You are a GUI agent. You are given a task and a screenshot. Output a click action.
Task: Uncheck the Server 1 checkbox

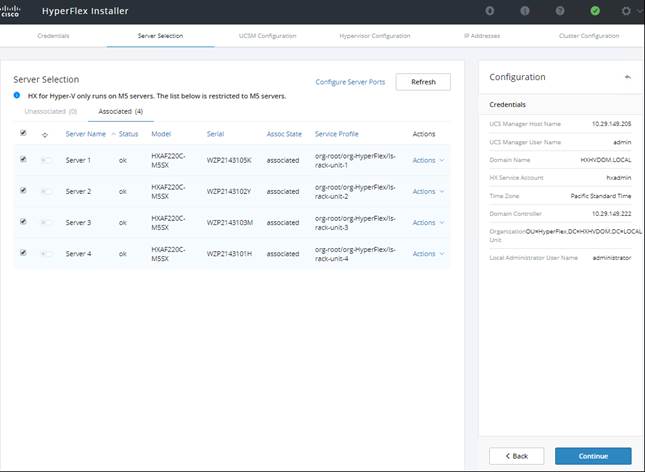click(23, 159)
